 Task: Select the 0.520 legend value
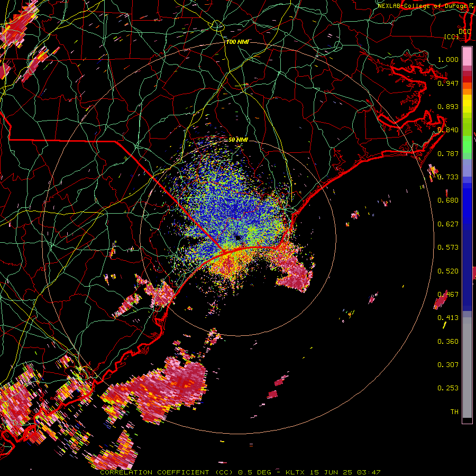tap(448, 271)
